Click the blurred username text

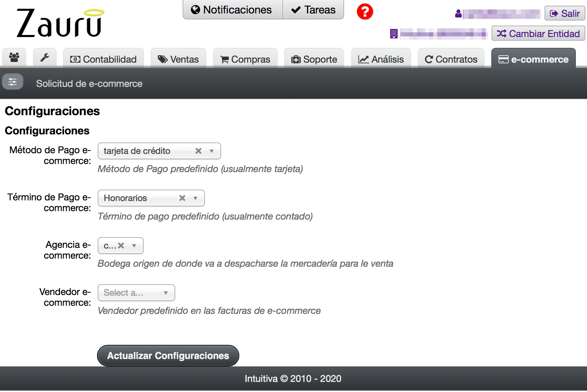[502, 14]
